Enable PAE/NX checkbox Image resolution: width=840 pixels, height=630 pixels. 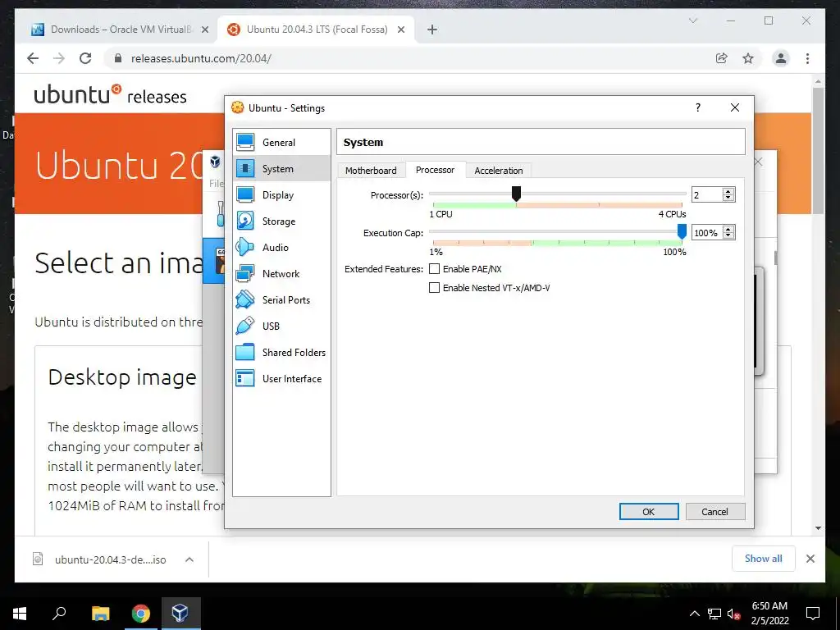coord(435,269)
